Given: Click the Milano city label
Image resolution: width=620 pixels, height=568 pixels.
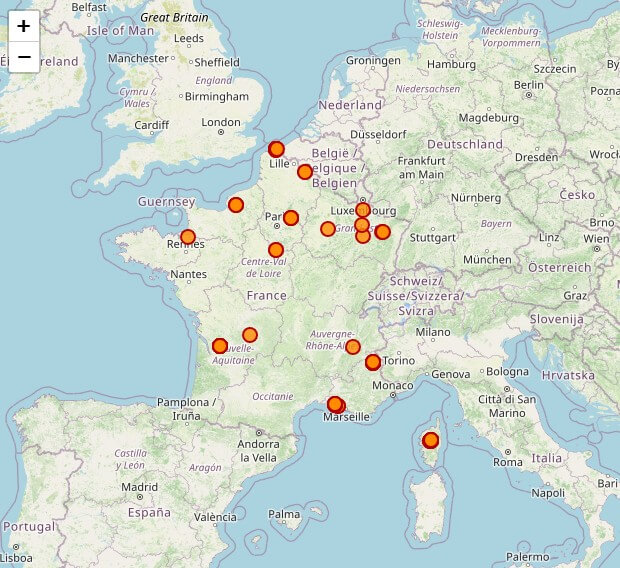Looking at the screenshot, I should (x=433, y=332).
